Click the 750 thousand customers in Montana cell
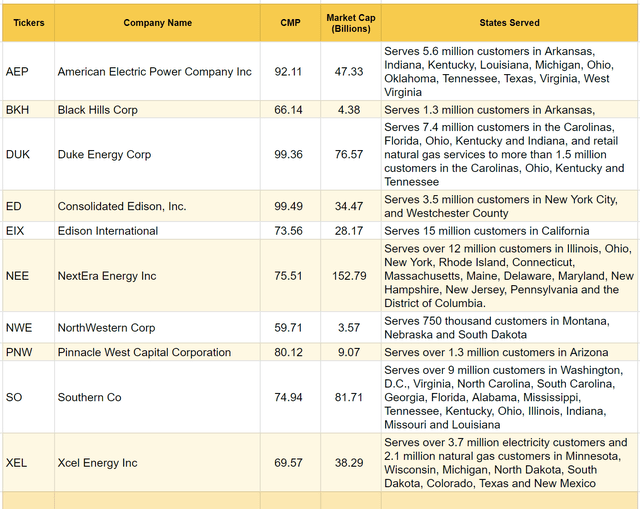Viewport: 640px width, 509px height. (509, 327)
